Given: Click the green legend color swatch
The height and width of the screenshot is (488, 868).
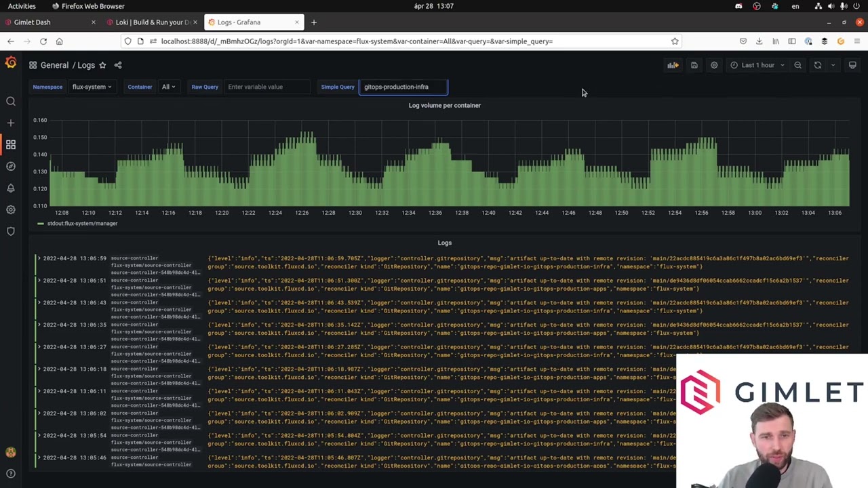Looking at the screenshot, I should (x=41, y=224).
